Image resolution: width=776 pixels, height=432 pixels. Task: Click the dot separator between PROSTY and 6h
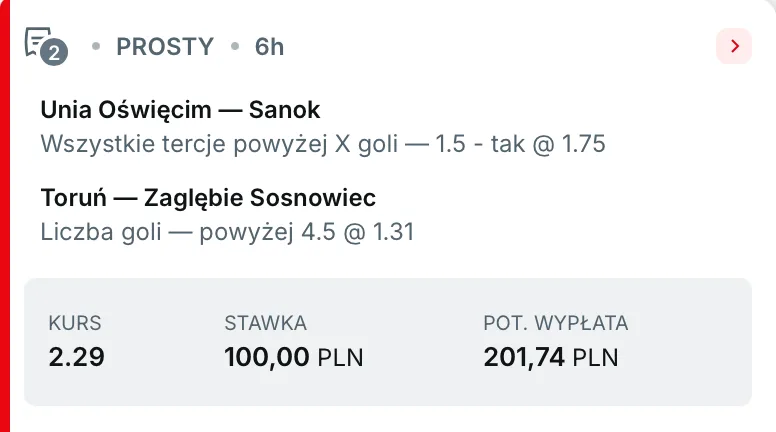235,47
